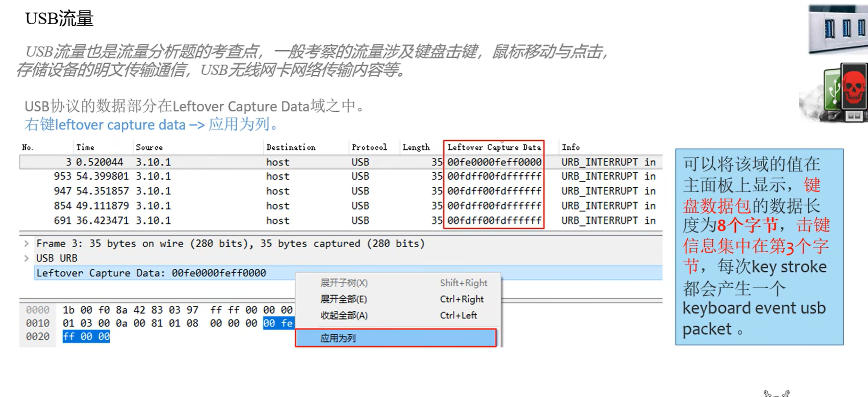The height and width of the screenshot is (397, 868).
Task: Click the No. column header
Action: 28,147
